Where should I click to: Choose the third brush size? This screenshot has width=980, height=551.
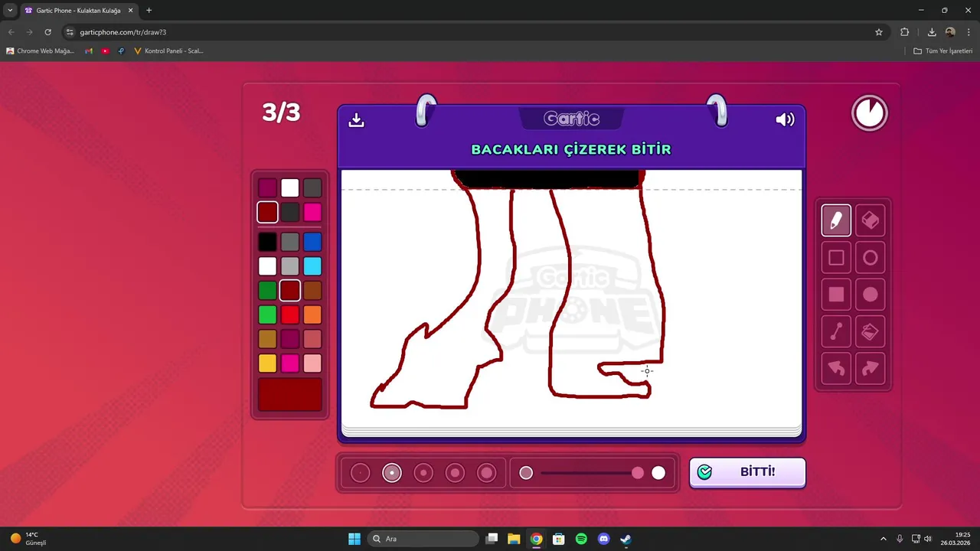[x=423, y=473]
